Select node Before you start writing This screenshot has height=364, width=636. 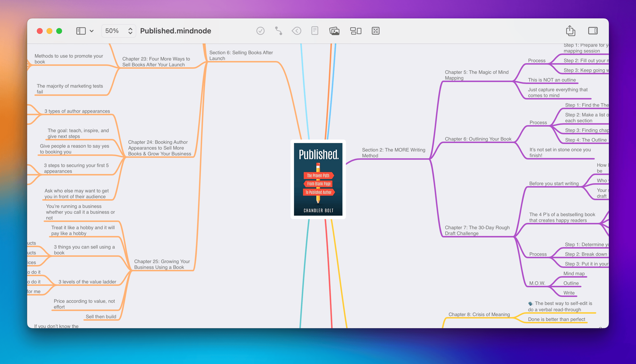(x=554, y=183)
